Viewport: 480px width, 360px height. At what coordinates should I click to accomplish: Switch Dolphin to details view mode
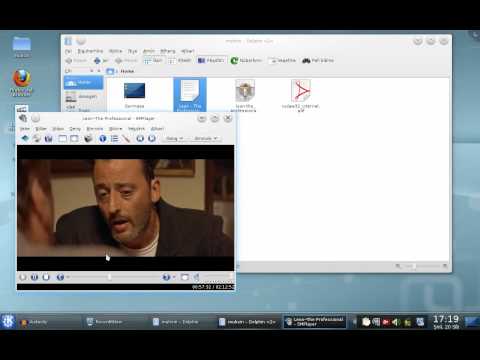180,60
